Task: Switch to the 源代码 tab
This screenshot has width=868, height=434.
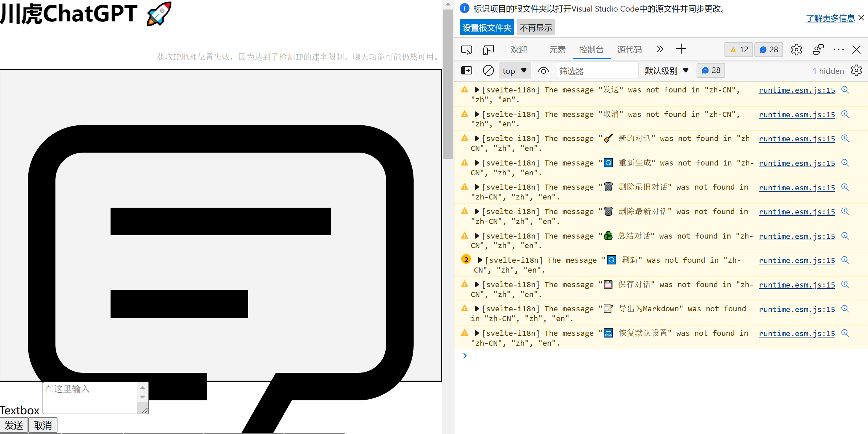Action: click(x=629, y=50)
